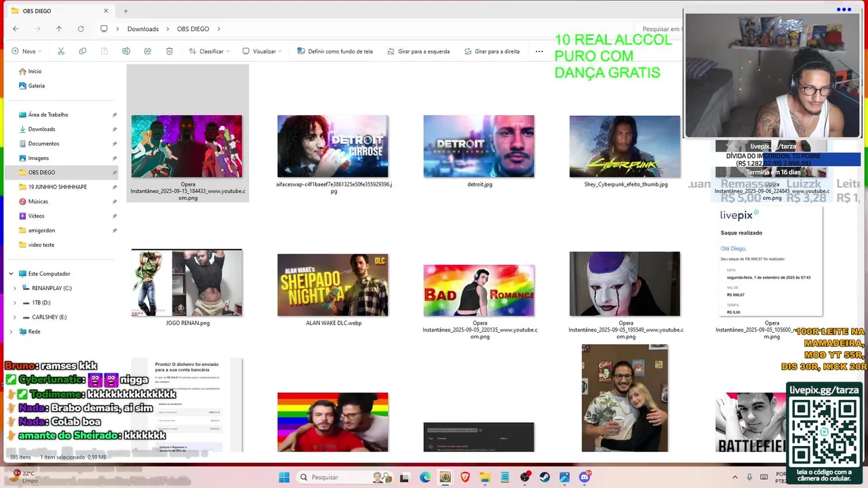Viewport: 868px width, 488px height.
Task: Click OBS DIEGO in the breadcrumb path
Action: pos(193,28)
